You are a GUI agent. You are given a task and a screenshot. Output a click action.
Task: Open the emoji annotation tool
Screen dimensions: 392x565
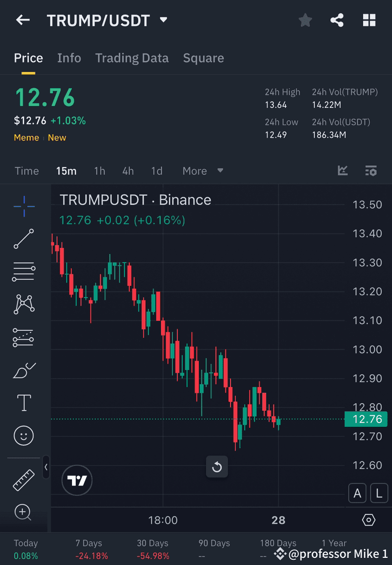click(24, 435)
